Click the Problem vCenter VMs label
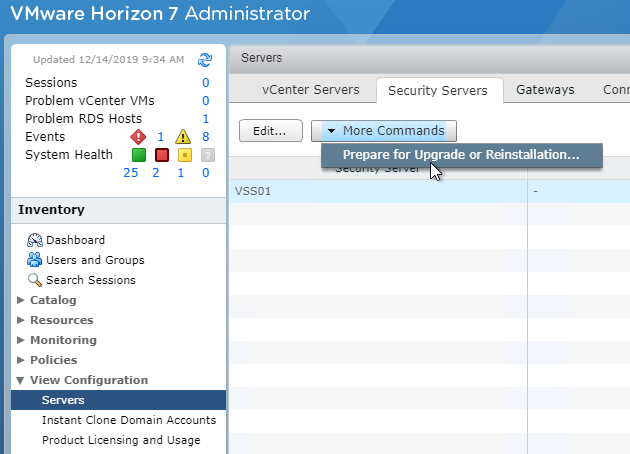 90,100
